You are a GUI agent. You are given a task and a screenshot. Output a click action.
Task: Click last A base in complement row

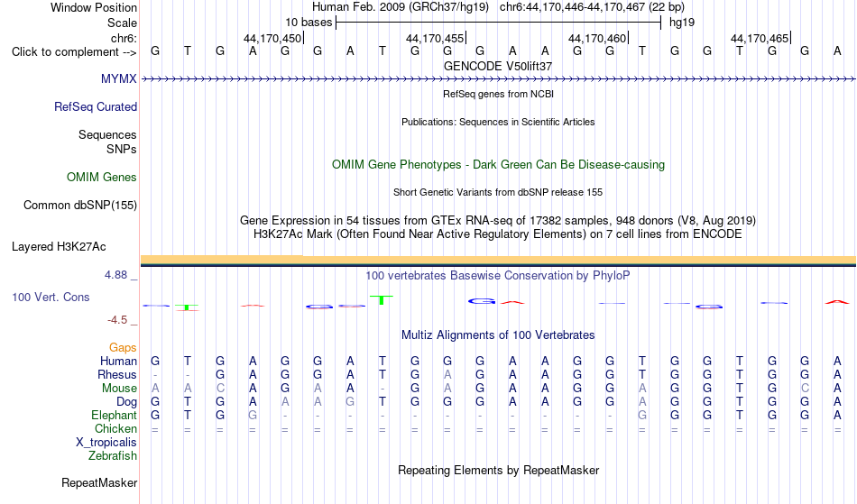(x=837, y=51)
